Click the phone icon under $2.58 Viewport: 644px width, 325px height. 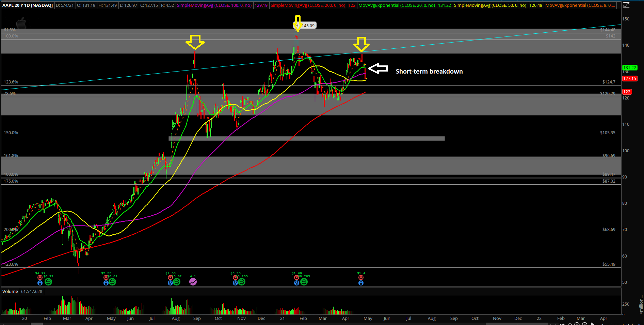coord(170,278)
